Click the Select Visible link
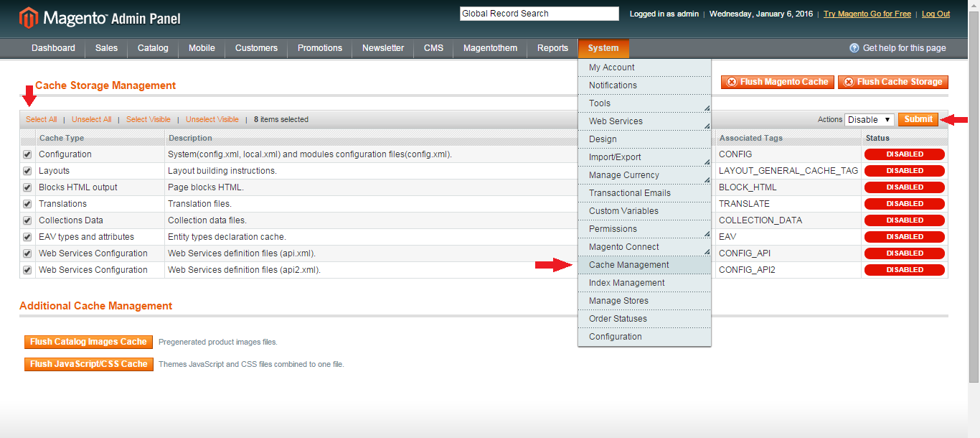The height and width of the screenshot is (438, 980). point(149,120)
